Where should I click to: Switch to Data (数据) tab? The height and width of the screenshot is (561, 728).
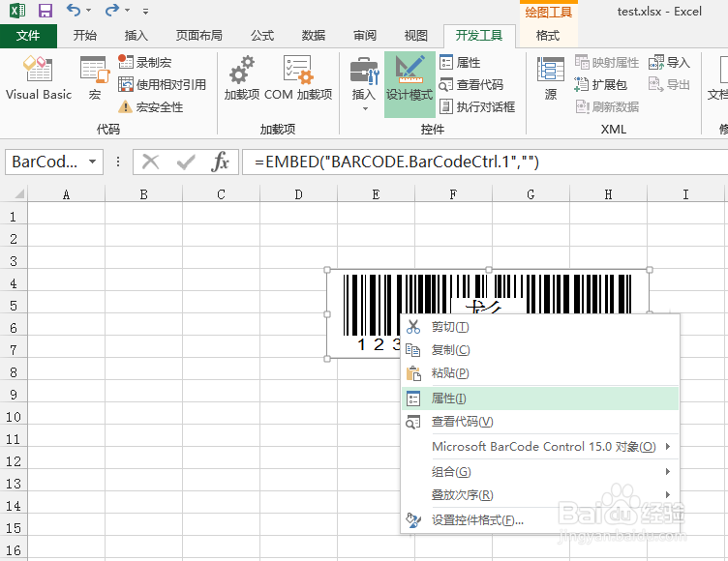click(x=314, y=36)
